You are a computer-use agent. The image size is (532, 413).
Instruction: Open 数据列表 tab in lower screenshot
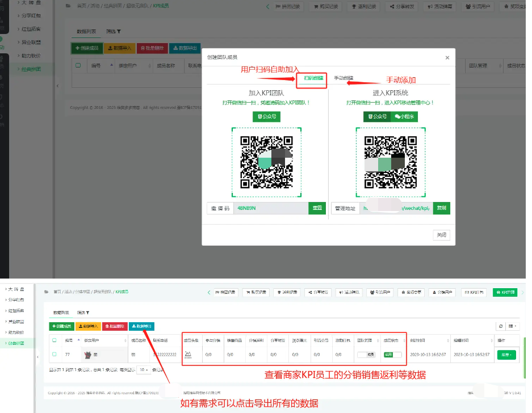point(61,313)
